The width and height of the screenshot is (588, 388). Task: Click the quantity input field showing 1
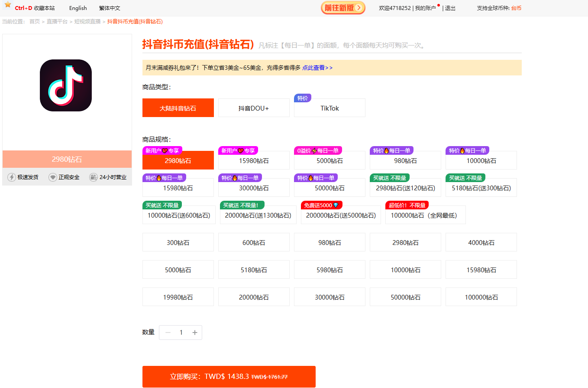181,333
